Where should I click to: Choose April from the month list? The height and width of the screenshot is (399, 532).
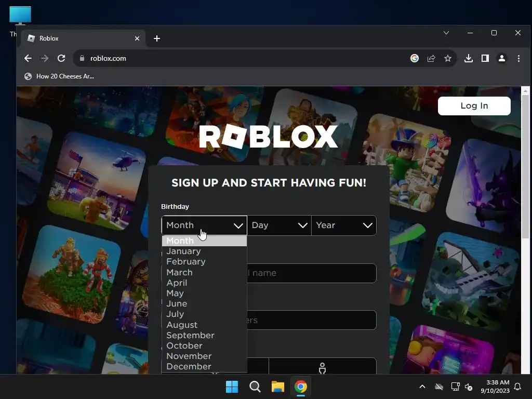[x=204, y=283]
